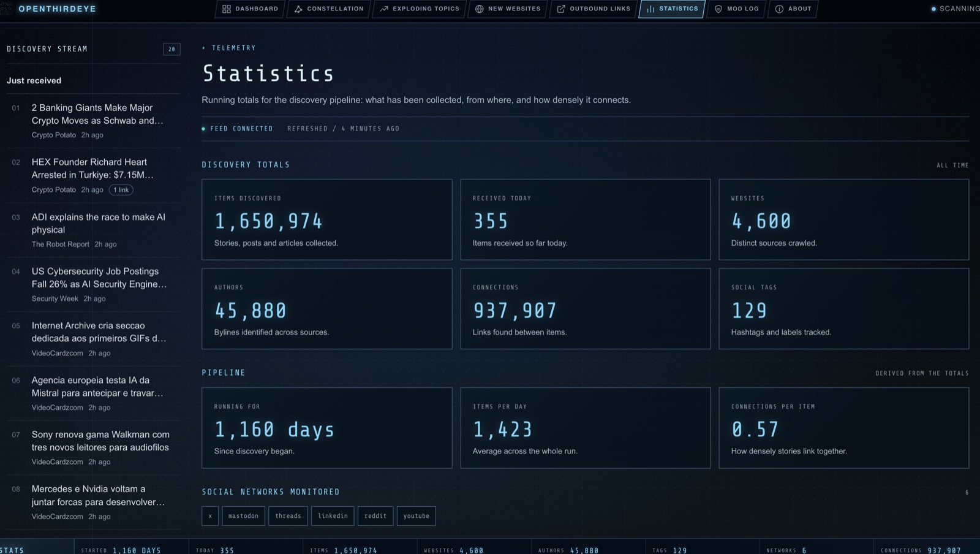Click the '1 link' badge on HEX story
The image size is (980, 554).
(x=121, y=190)
